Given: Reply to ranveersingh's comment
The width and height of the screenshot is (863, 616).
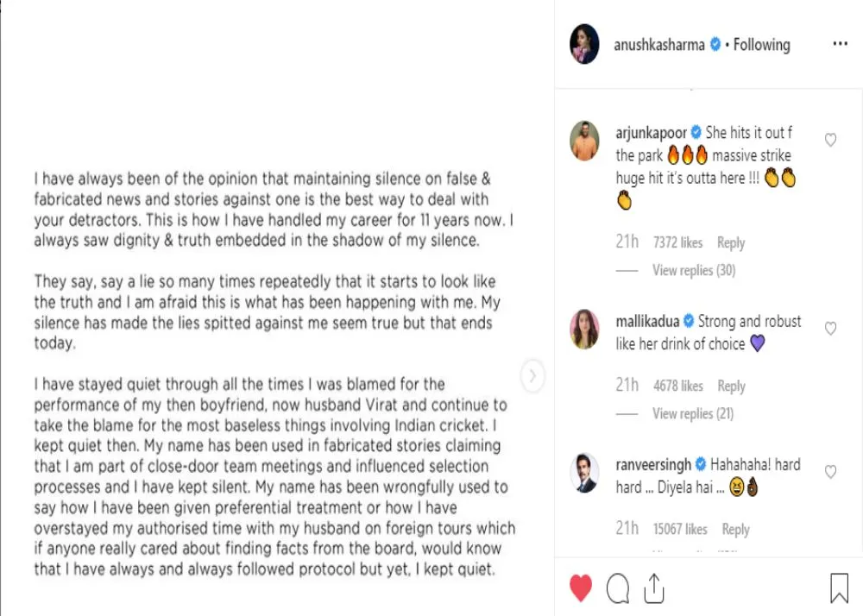Looking at the screenshot, I should click(x=735, y=529).
